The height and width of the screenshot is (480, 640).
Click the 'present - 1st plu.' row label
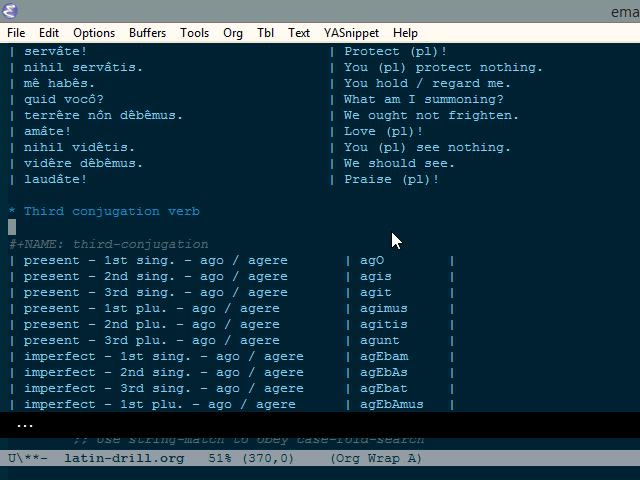point(151,308)
